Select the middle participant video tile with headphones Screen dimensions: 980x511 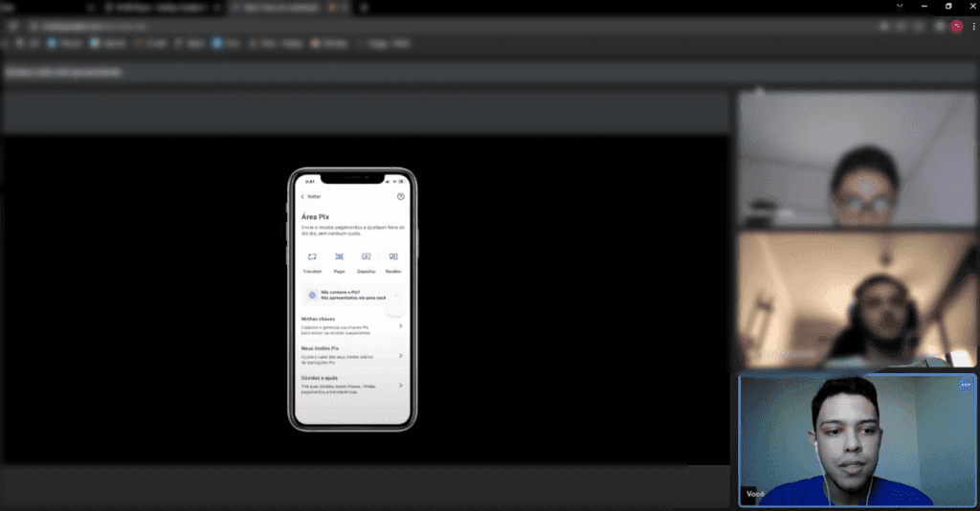point(857,300)
